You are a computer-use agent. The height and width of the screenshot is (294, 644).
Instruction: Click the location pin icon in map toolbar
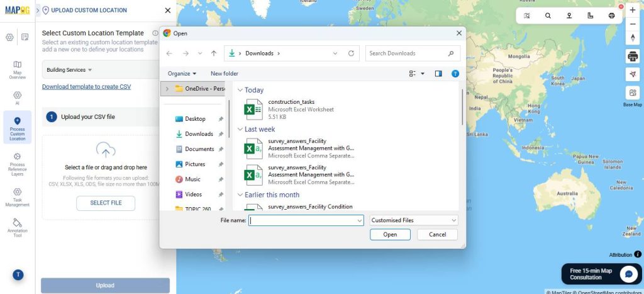569,16
